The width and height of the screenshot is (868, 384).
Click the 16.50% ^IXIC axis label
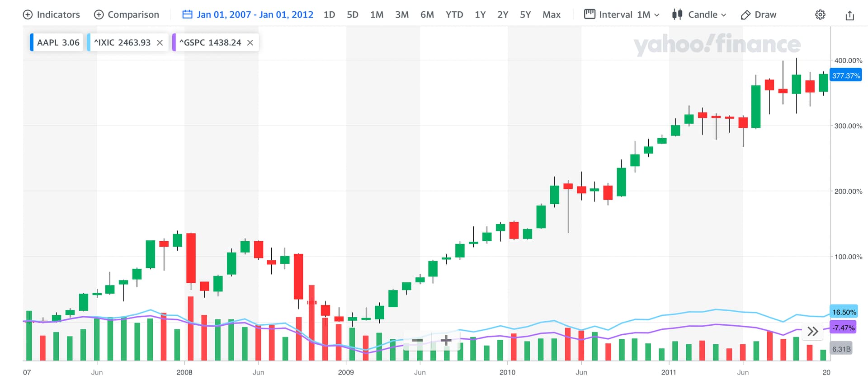pyautogui.click(x=844, y=312)
